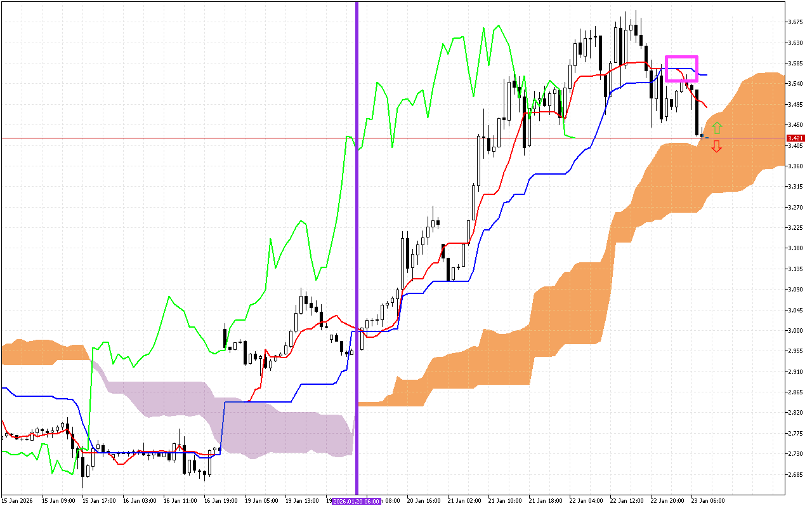
Task: Click the red 3.421 current price label
Action: point(795,138)
